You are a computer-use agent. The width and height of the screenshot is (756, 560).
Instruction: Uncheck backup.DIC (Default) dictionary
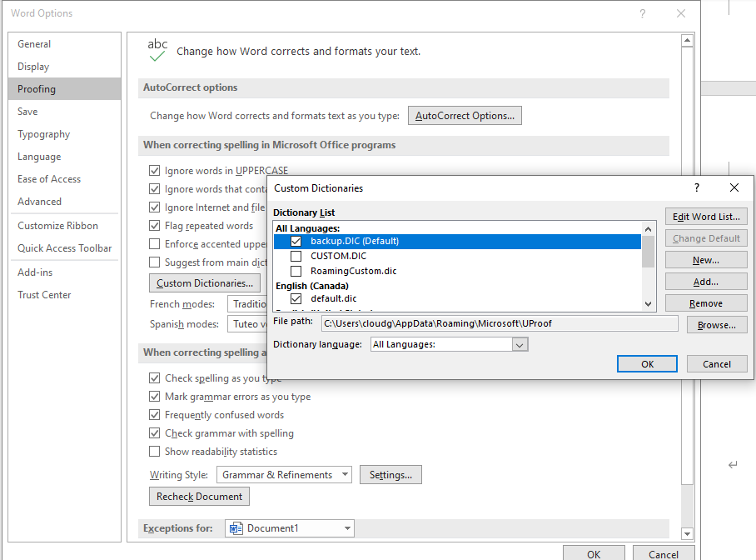(x=296, y=241)
